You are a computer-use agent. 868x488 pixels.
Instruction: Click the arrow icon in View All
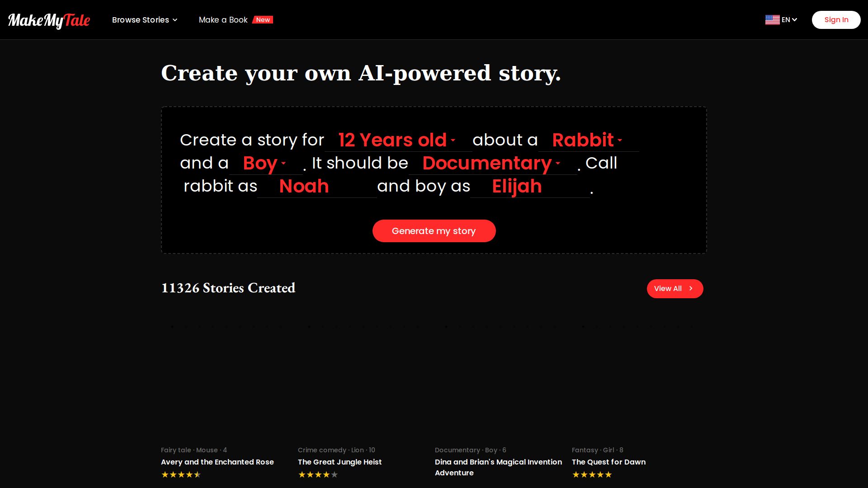point(691,288)
